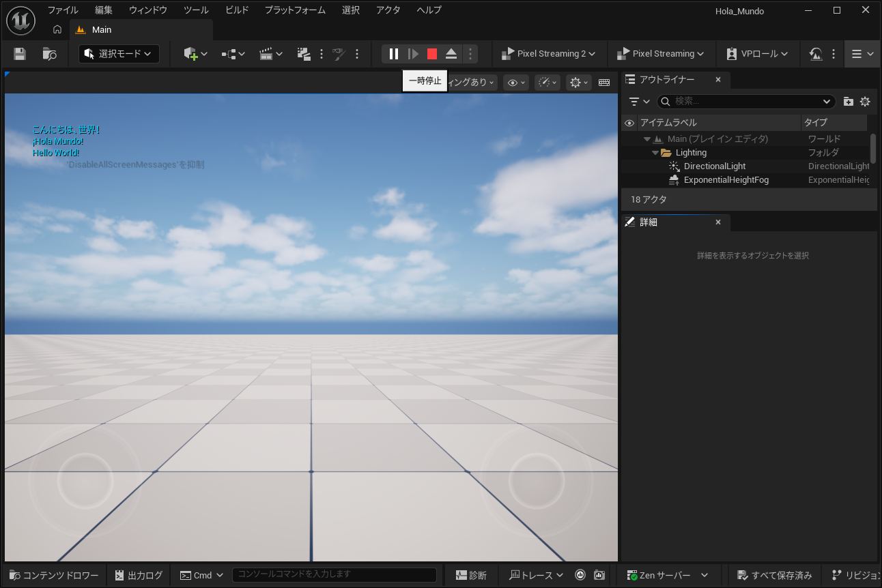Viewport: 882px width, 588px height.
Task: Open three-dot menu next to landscape-refresh icon
Action: click(x=834, y=54)
